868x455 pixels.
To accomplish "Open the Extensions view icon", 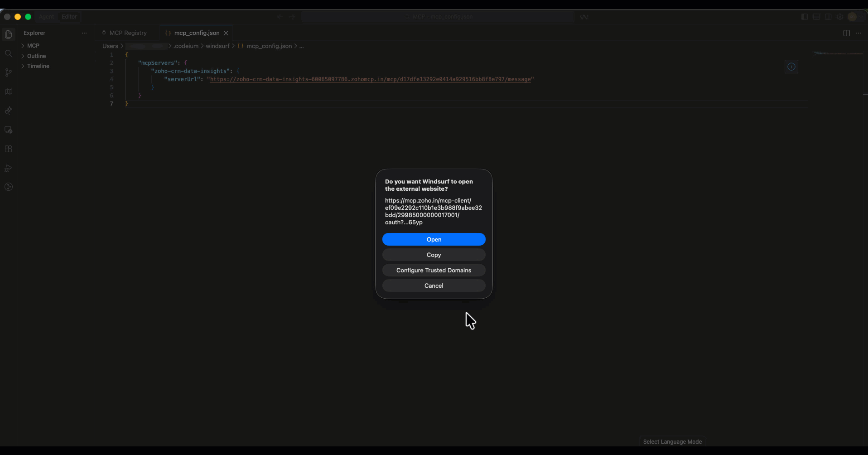I will (x=9, y=149).
